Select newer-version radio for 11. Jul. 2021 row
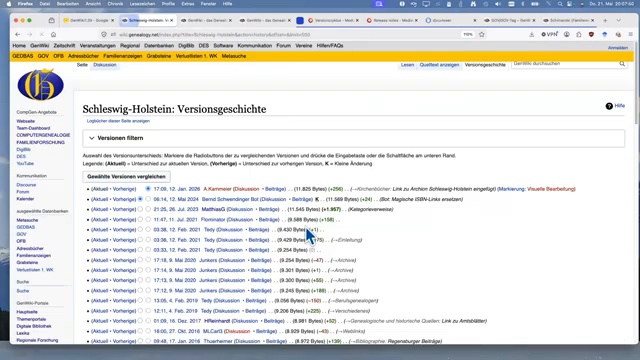Viewport: 640px width, 360px height. pos(148,220)
